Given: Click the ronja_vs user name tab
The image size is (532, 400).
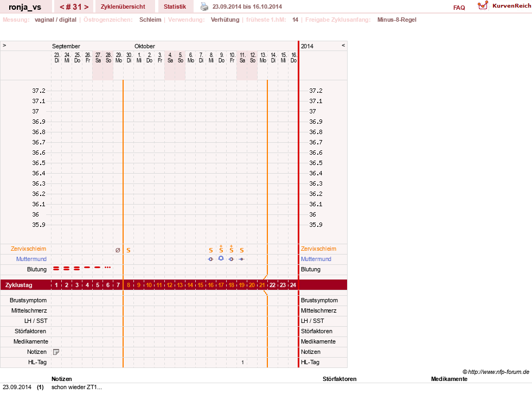Looking at the screenshot, I should click(25, 7).
